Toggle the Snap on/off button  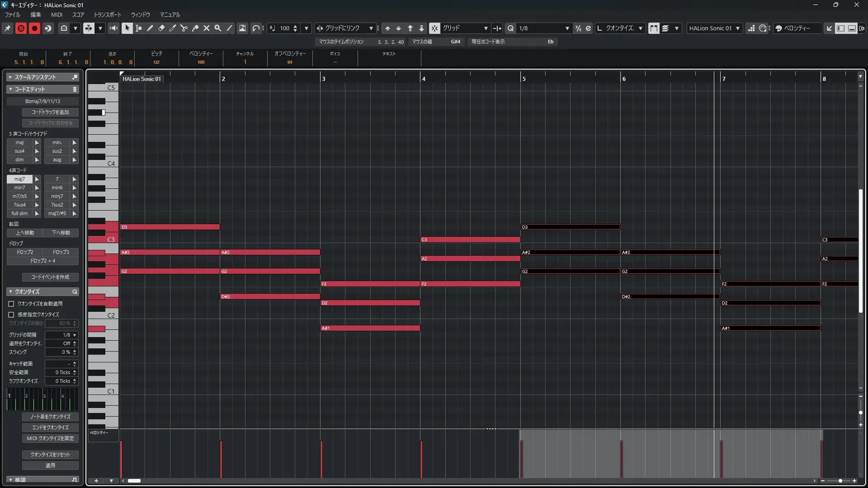(434, 28)
